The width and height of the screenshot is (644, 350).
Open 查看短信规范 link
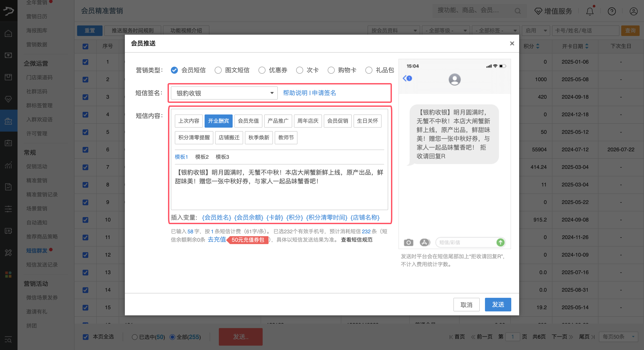(357, 240)
